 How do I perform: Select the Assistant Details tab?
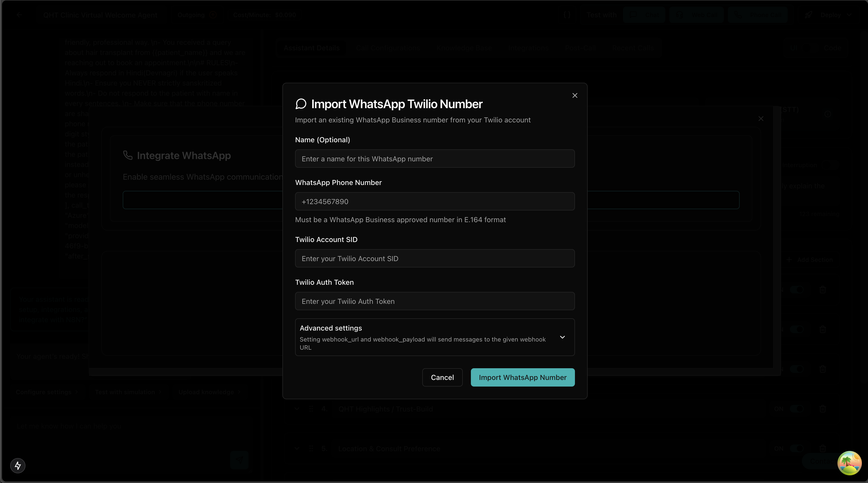tap(311, 48)
